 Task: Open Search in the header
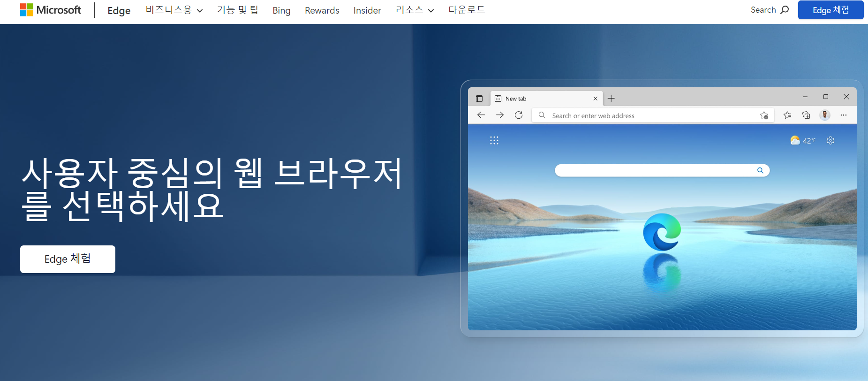[x=770, y=10]
